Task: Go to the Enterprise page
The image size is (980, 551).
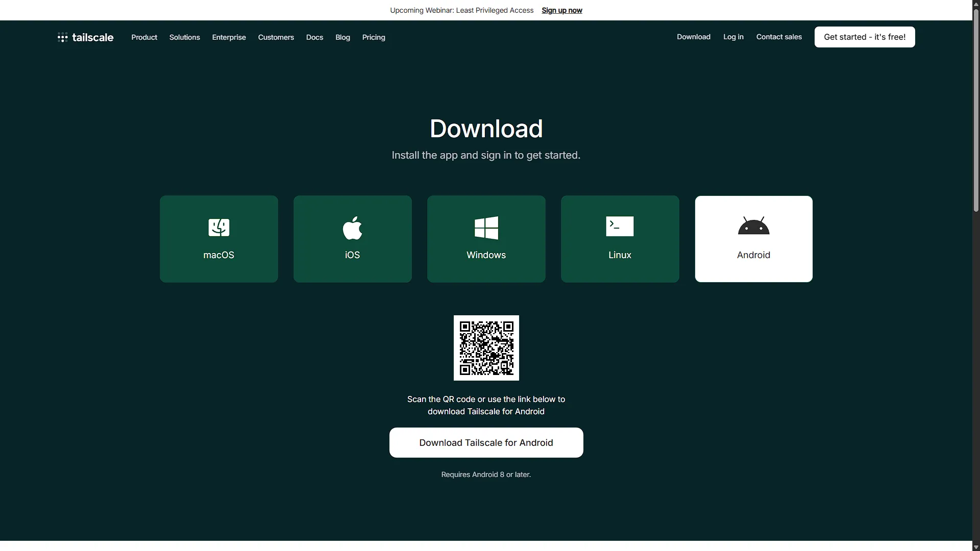Action: point(229,37)
